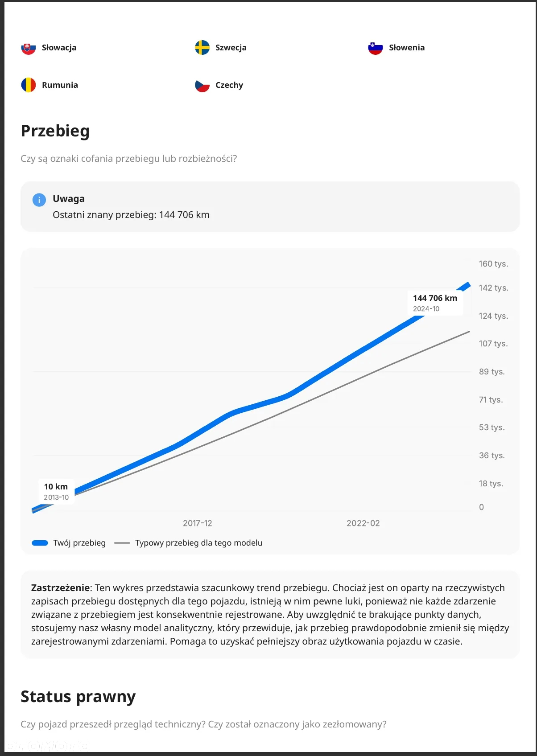Click the blue Twój przebieg legend swatch
This screenshot has width=537, height=756.
coord(40,543)
